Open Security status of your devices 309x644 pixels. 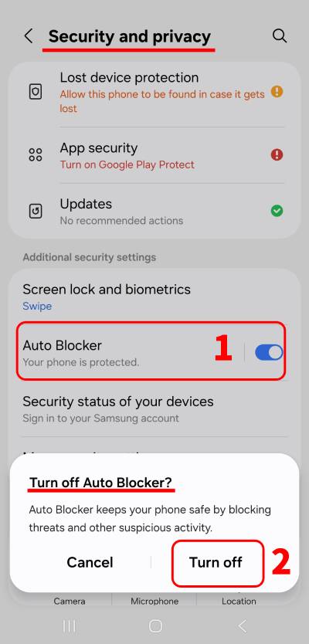tap(154, 409)
